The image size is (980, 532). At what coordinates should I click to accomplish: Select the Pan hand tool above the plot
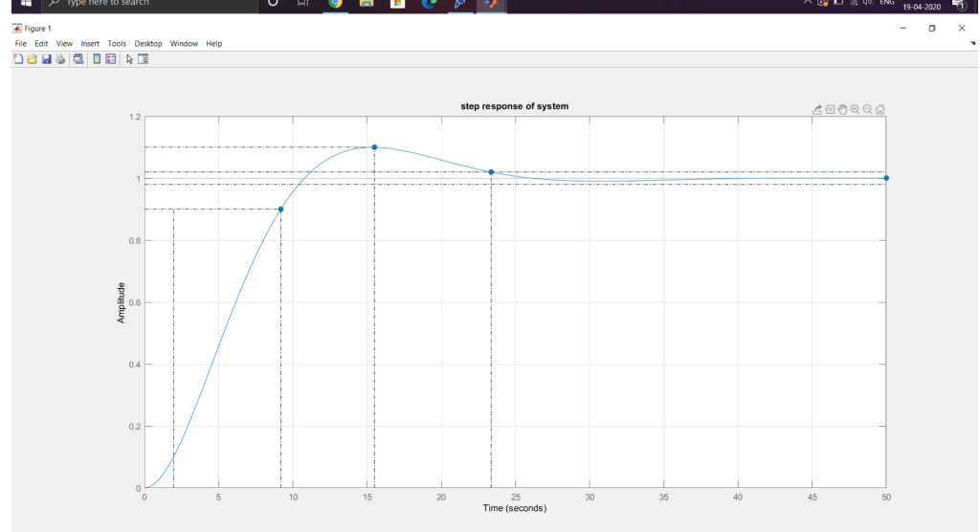842,109
